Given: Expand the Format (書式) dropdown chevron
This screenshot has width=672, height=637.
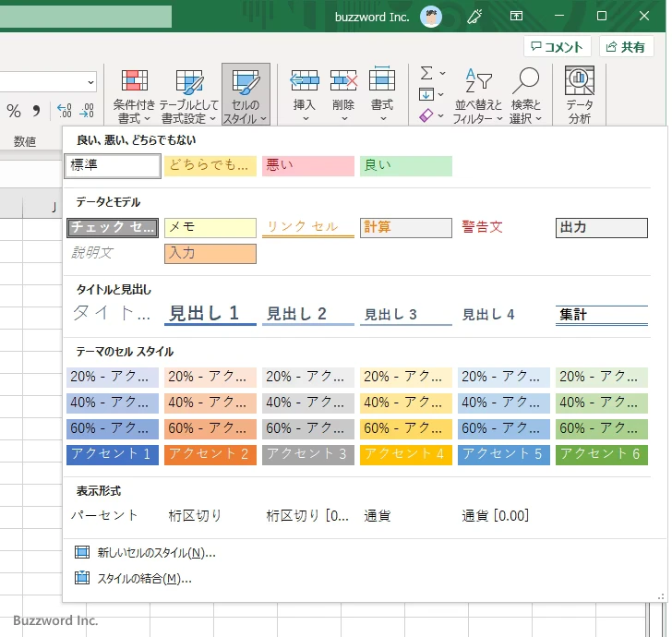Looking at the screenshot, I should [383, 119].
